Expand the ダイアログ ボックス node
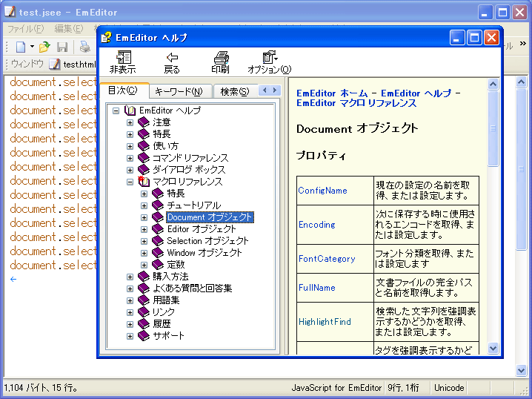The height and width of the screenshot is (399, 532). coord(130,170)
